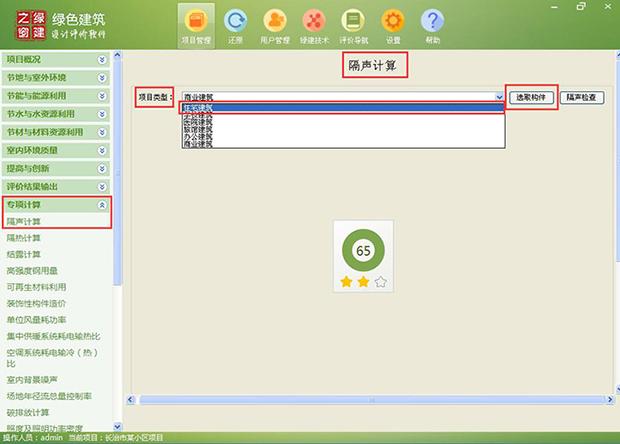Select 集中供暖系统耗电输热比 in the sidebar

point(53,336)
